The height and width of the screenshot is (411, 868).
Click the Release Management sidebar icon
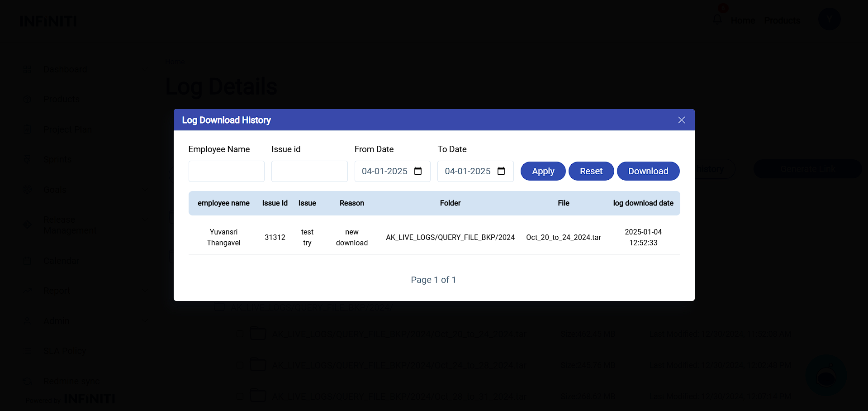(x=28, y=225)
